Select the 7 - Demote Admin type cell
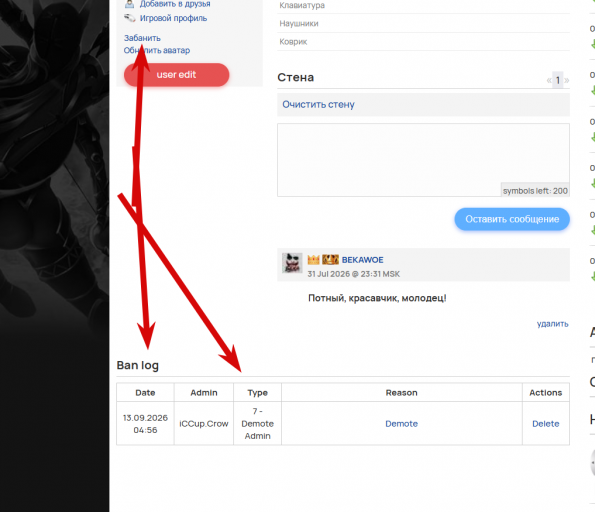Viewport: 595px width, 512px height. (x=258, y=424)
